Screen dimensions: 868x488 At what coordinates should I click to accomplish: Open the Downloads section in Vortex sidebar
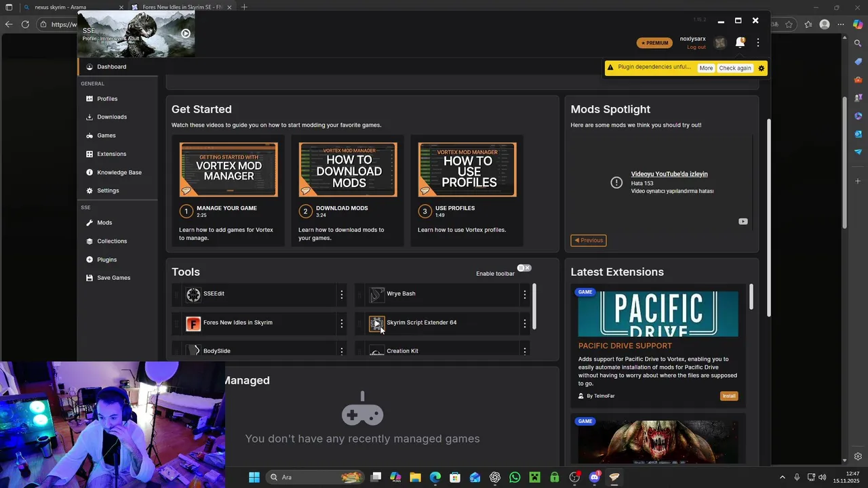tap(117, 117)
